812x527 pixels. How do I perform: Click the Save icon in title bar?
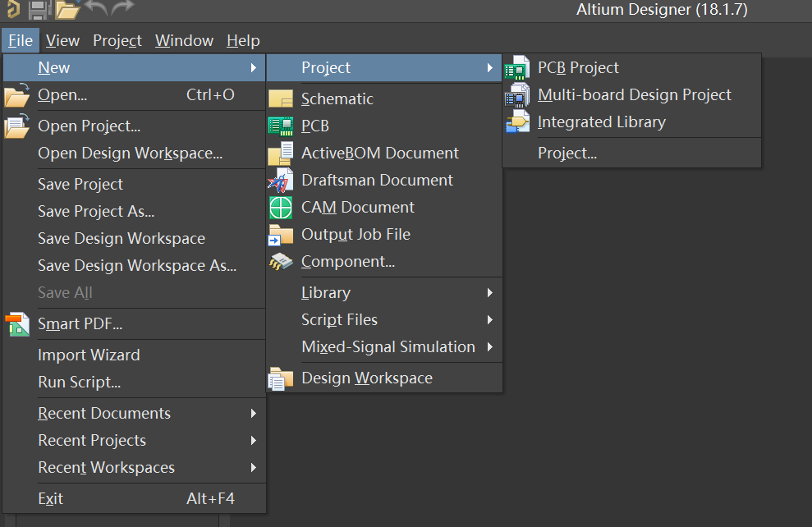click(38, 10)
